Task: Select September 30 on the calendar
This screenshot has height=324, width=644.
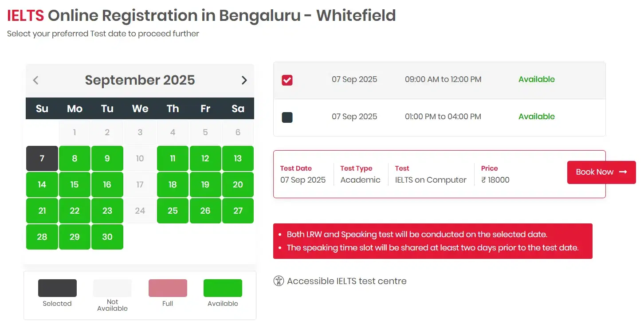Action: 107,237
